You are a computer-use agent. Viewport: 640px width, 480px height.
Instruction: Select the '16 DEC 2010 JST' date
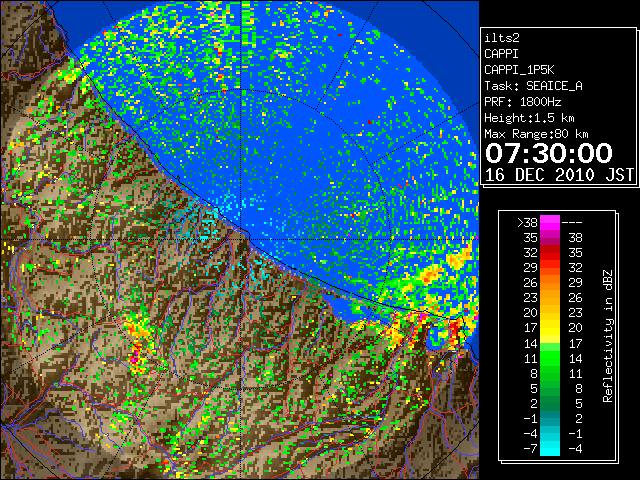coord(559,175)
